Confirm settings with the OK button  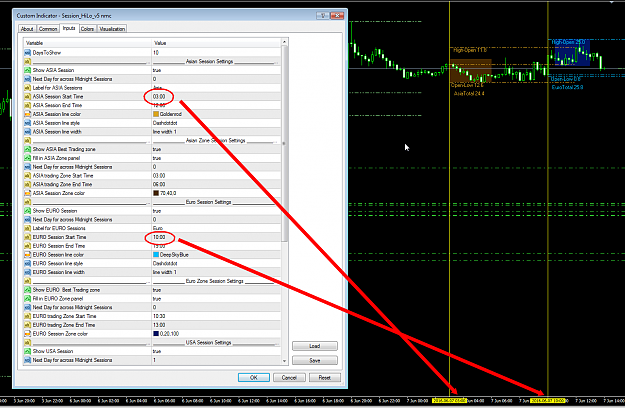[x=254, y=377]
